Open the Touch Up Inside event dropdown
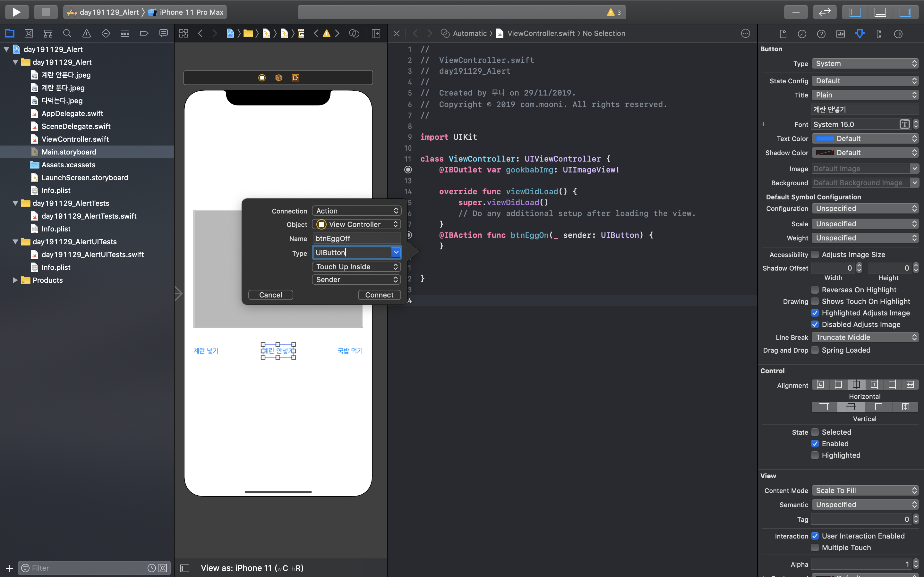 (356, 267)
